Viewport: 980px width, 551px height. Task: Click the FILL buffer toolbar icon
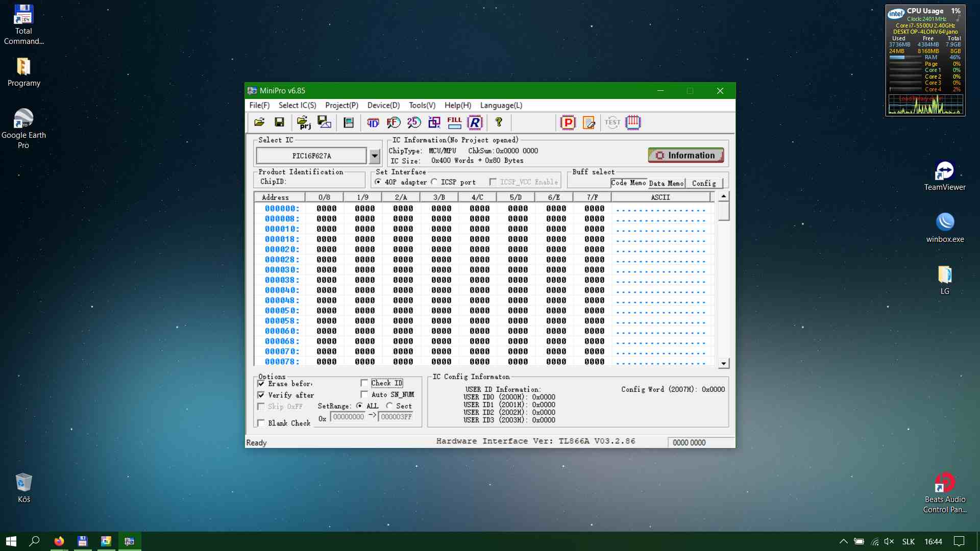454,122
